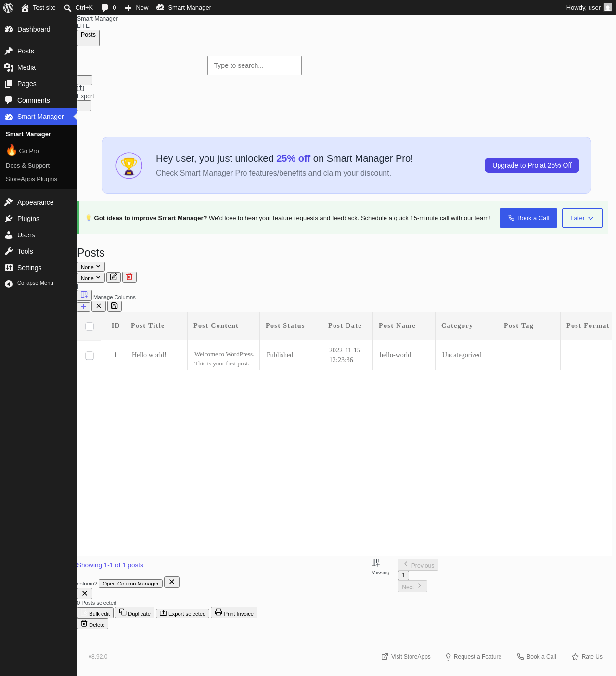Click the X button next to the save icon
Image resolution: width=616 pixels, height=676 pixels.
click(x=99, y=306)
